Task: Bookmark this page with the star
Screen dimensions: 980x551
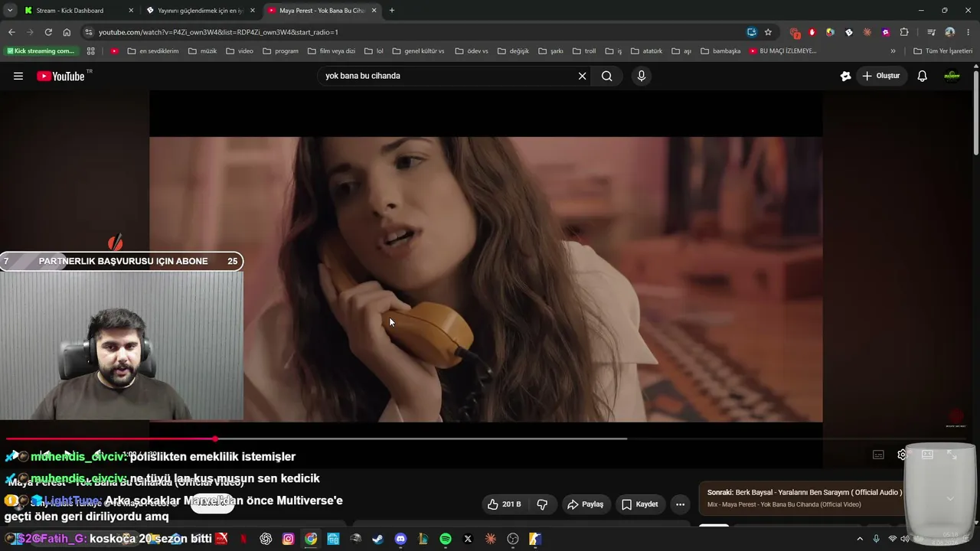Action: 768,32
